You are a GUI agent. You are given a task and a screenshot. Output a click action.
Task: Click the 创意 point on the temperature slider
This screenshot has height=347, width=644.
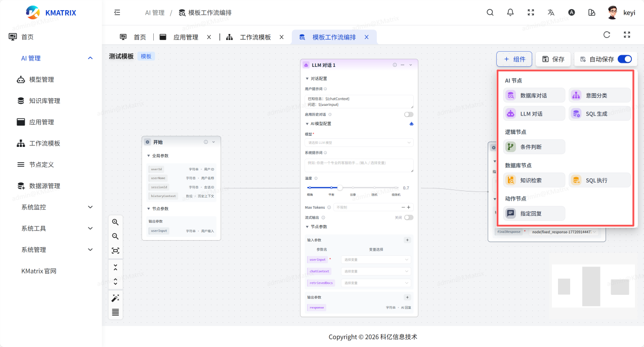click(x=353, y=188)
